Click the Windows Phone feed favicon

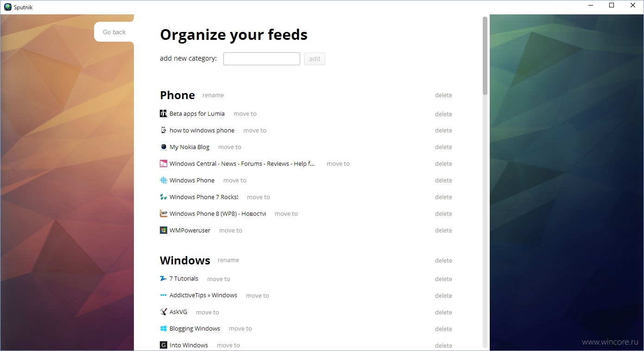pos(164,180)
